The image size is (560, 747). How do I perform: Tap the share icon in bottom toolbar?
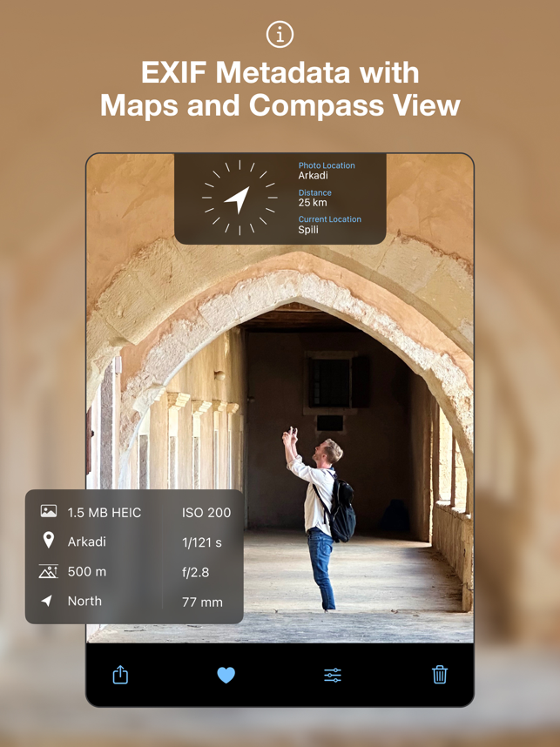tap(120, 675)
